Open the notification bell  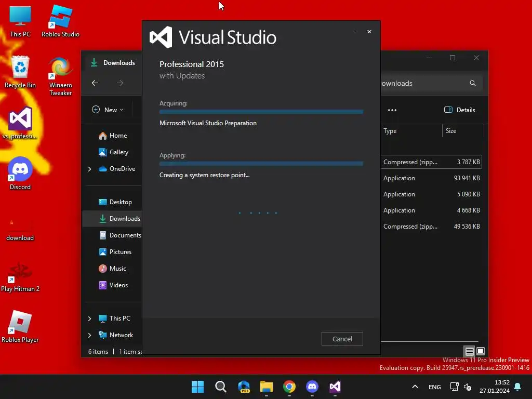pyautogui.click(x=517, y=387)
